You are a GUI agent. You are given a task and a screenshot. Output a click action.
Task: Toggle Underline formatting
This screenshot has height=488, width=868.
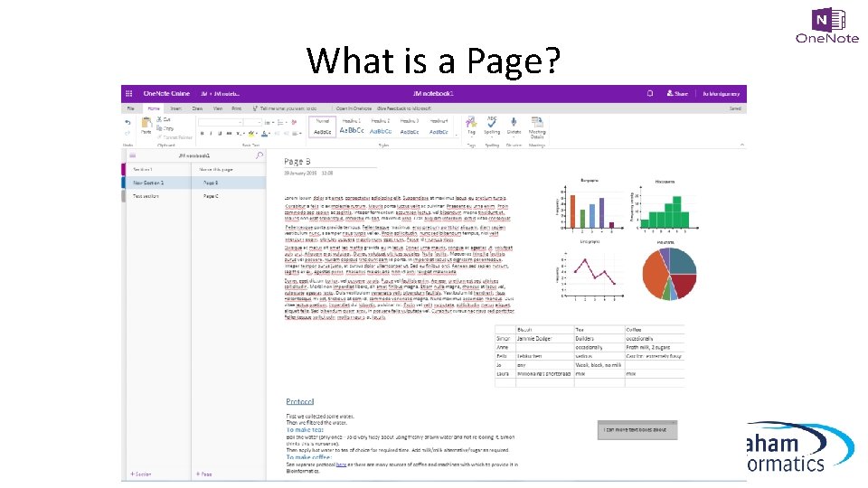click(220, 134)
